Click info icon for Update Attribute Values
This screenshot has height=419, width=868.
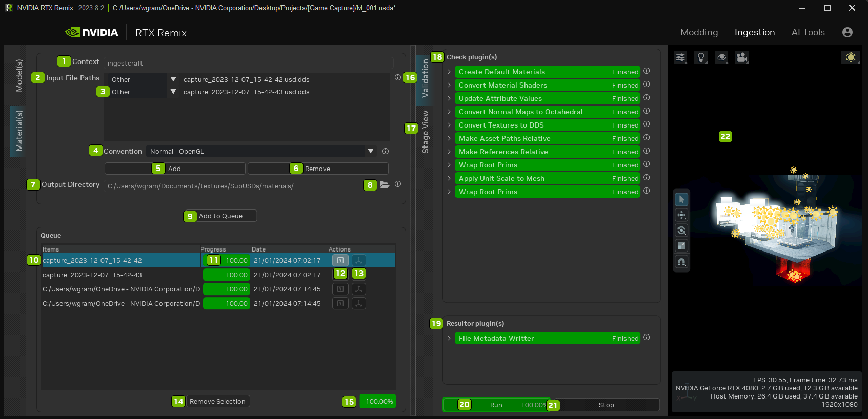(647, 98)
